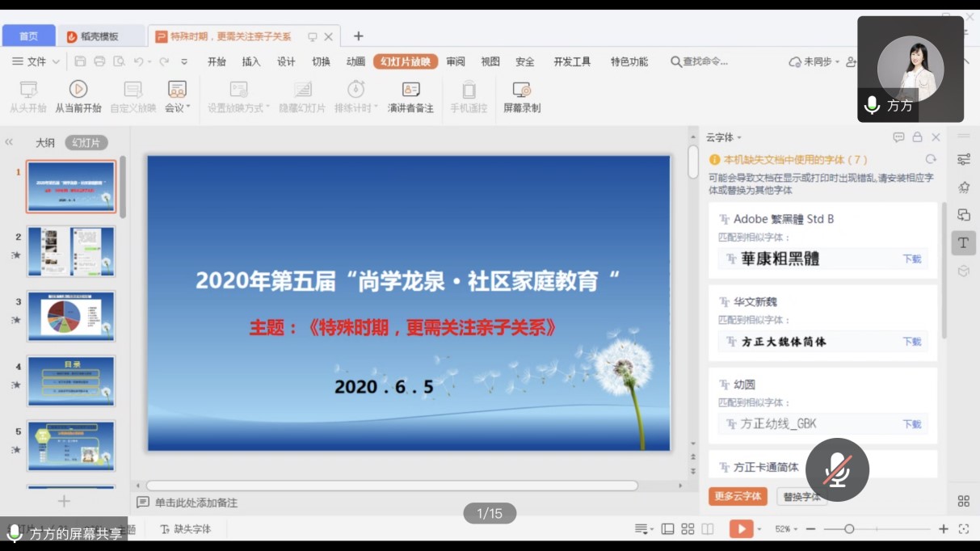Viewport: 980px width, 551px height.
Task: Click the lock icon in the 云字体 panel header
Action: click(917, 137)
